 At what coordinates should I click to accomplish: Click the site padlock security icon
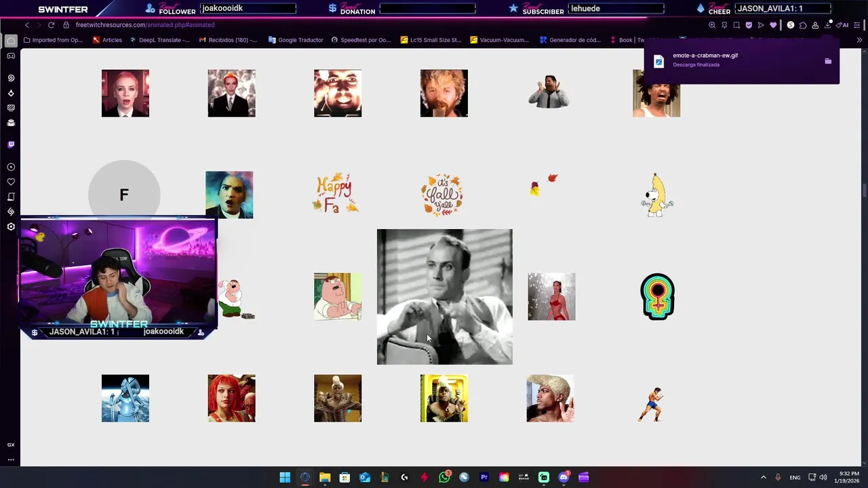tap(66, 25)
